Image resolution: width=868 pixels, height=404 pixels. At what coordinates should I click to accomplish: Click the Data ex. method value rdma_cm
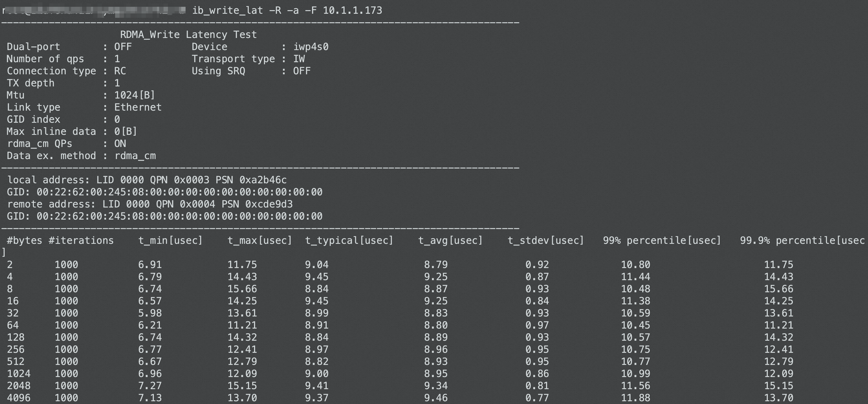135,156
